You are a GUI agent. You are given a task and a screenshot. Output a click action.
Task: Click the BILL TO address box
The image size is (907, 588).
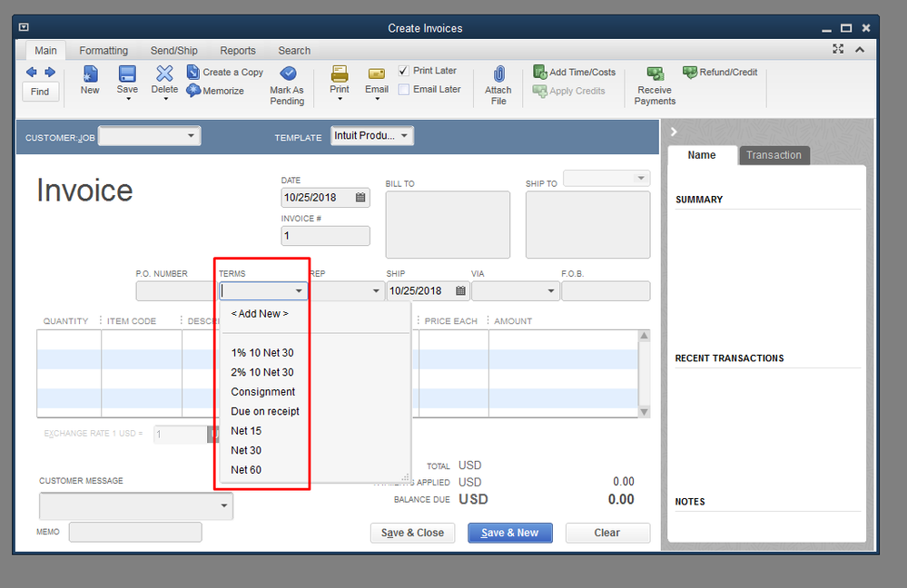click(448, 225)
